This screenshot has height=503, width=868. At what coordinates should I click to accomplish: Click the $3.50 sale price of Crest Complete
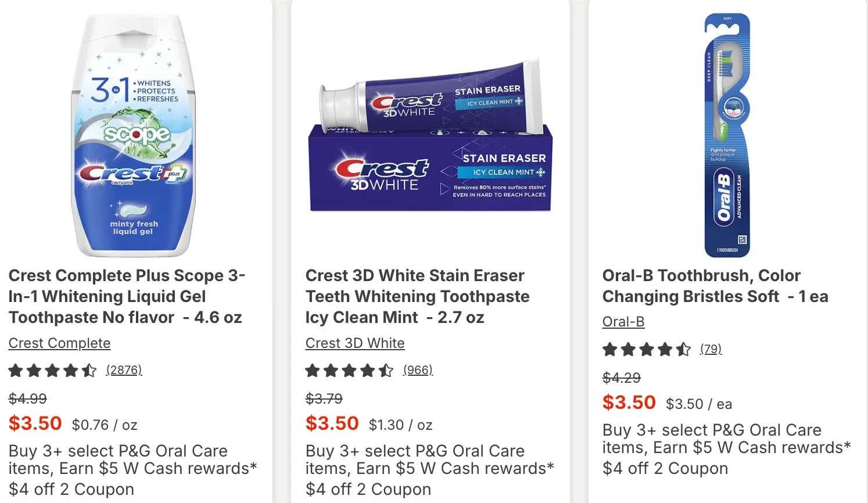tap(35, 423)
